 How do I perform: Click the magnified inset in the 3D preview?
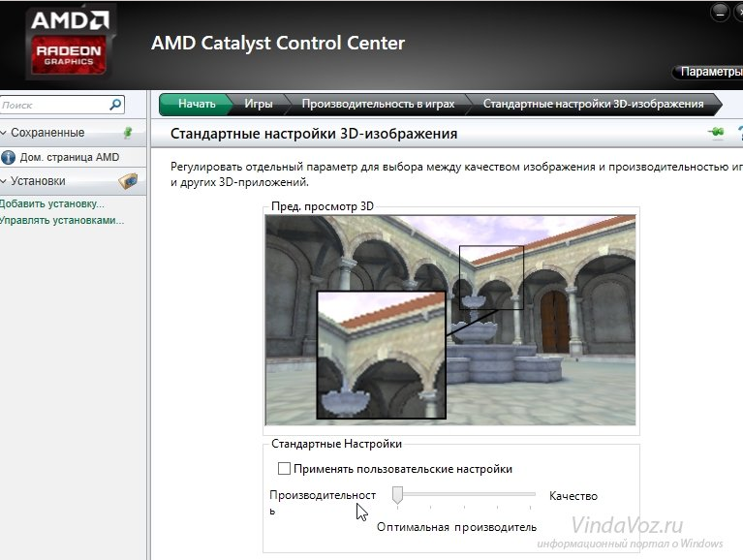[382, 355]
